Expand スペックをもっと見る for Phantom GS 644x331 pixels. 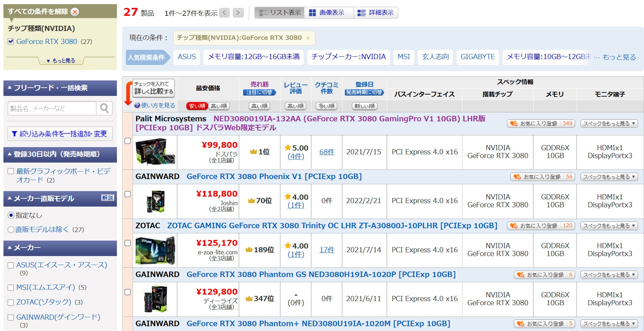coord(609,275)
